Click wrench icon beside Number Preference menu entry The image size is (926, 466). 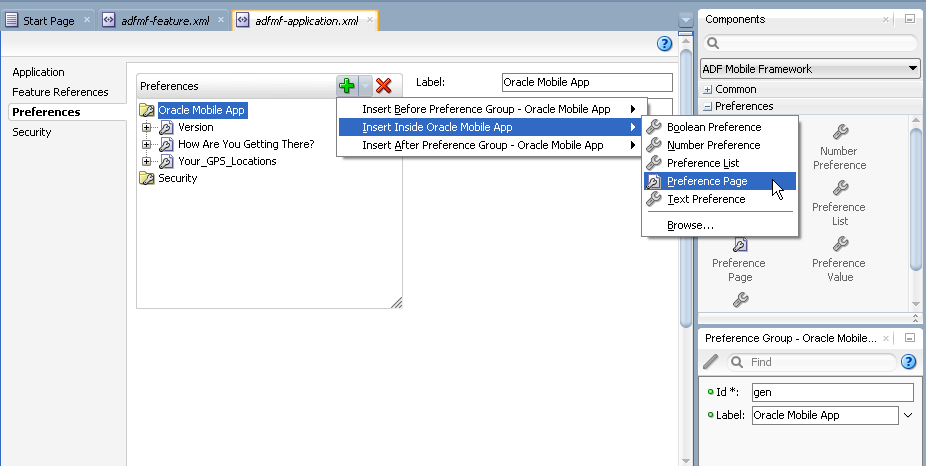click(654, 145)
